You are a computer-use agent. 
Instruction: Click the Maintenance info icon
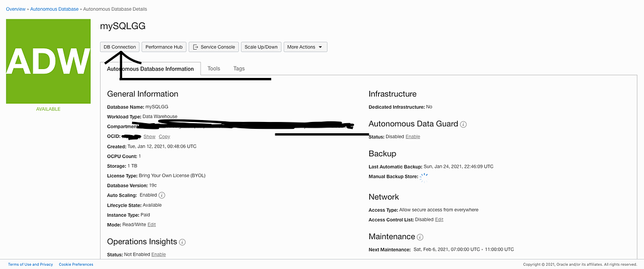[420, 237]
